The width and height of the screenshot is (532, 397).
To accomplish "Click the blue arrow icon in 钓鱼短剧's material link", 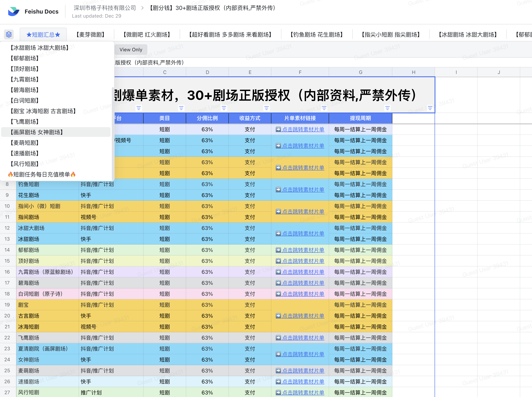I will (278, 189).
